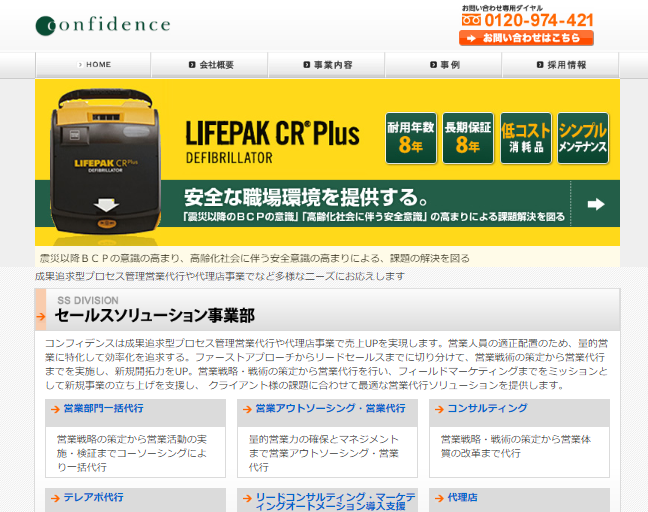Open the テレアポ代行 link
The width and height of the screenshot is (648, 512).
pyautogui.click(x=93, y=497)
